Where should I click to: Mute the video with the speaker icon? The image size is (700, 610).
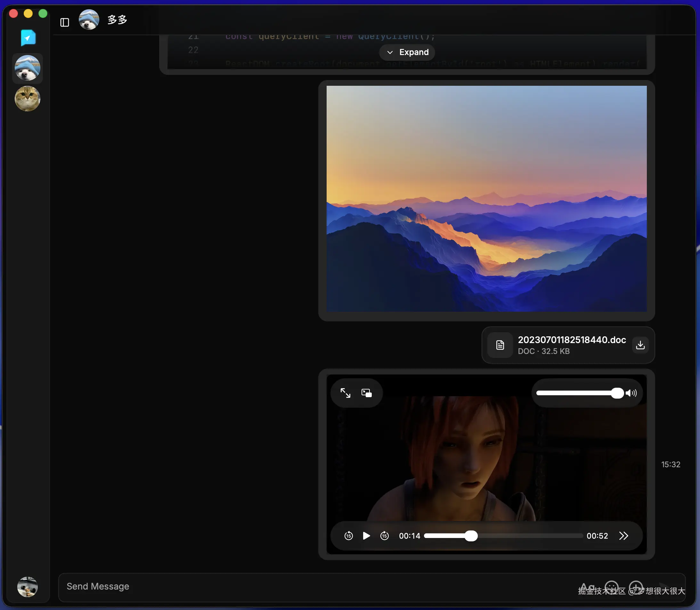631,393
